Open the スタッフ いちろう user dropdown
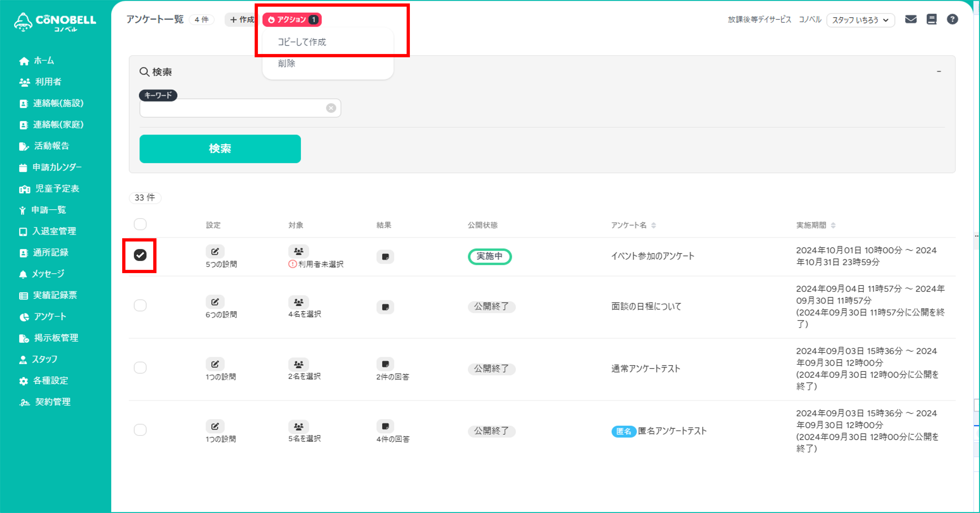 (x=861, y=20)
